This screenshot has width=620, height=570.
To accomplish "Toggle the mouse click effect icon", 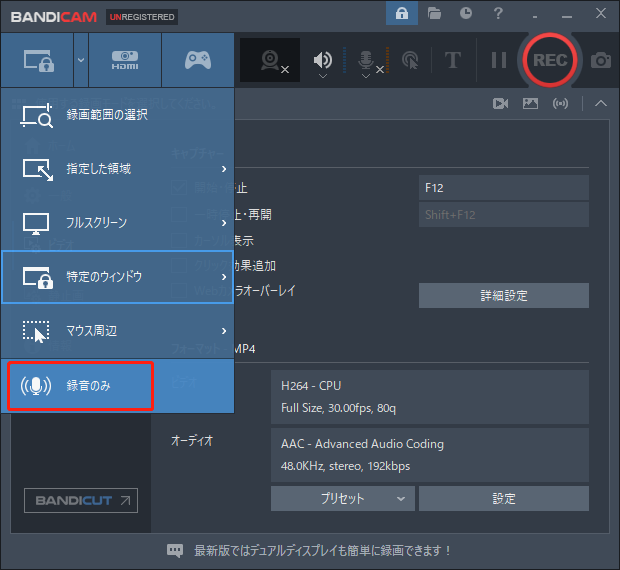I will (x=410, y=60).
